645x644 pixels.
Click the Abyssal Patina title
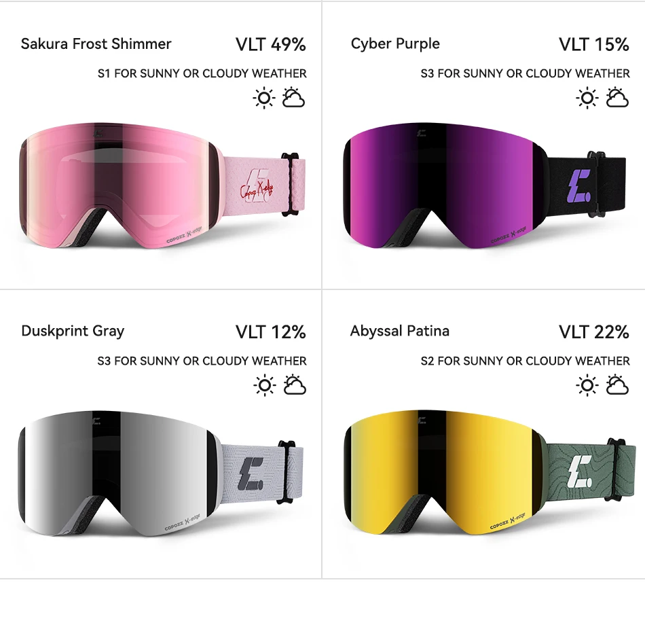400,331
